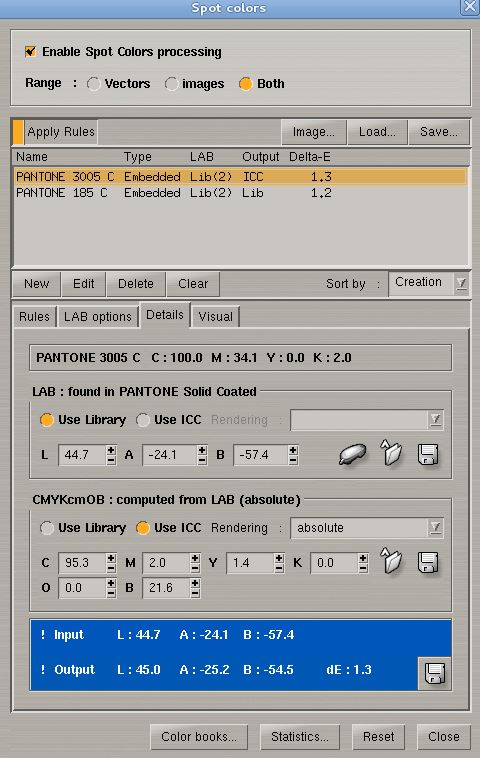Click floppy icon in blue Input/Output panel
The width and height of the screenshot is (480, 758).
point(434,673)
